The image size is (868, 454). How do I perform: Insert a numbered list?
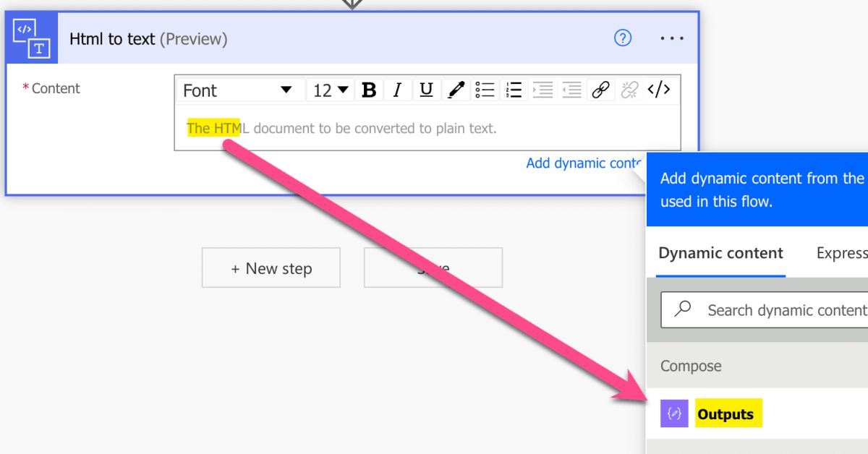pos(514,90)
